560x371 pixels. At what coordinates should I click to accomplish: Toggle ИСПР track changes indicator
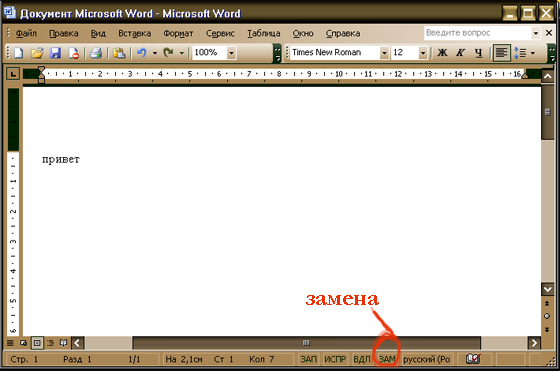tap(335, 359)
